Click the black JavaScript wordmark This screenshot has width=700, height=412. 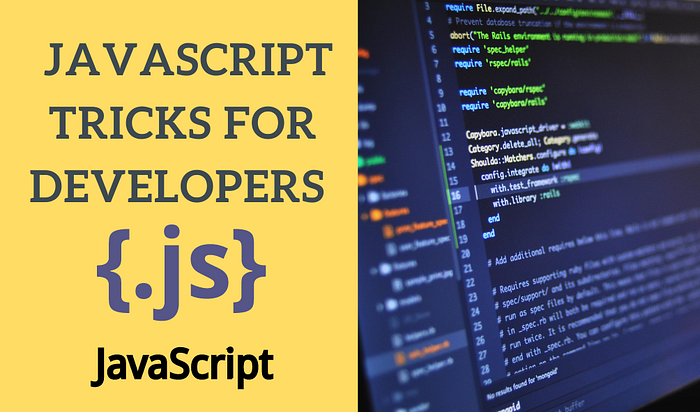182,367
